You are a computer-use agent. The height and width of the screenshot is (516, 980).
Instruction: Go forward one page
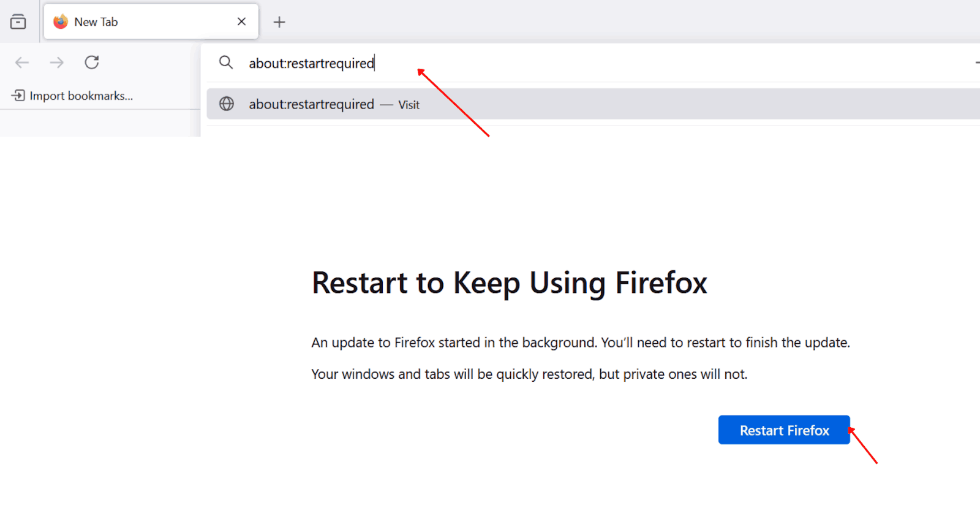[57, 63]
